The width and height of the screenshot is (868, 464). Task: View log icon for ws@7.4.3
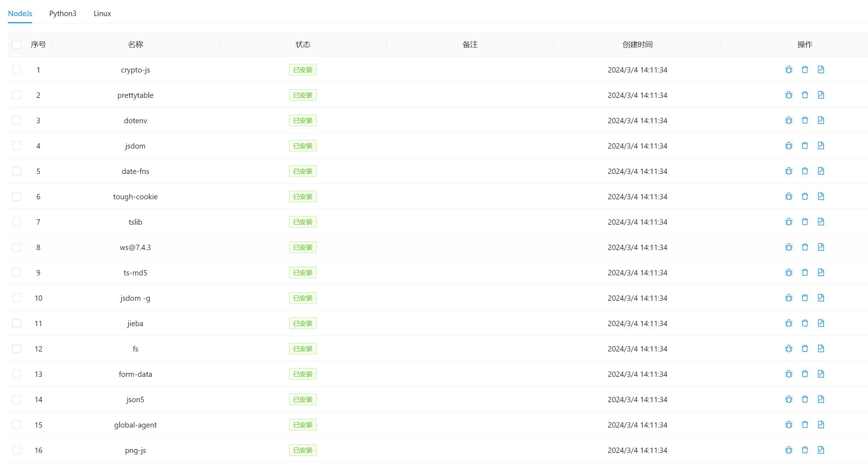pyautogui.click(x=821, y=247)
